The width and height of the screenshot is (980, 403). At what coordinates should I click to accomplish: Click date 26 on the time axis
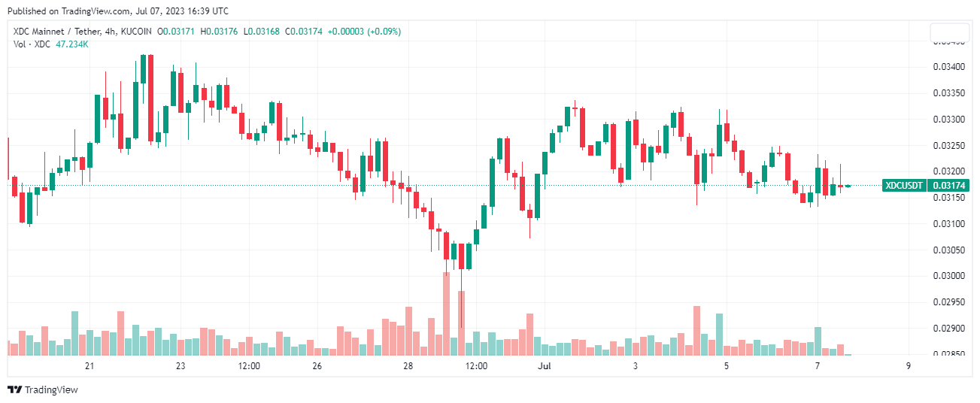pyautogui.click(x=317, y=366)
